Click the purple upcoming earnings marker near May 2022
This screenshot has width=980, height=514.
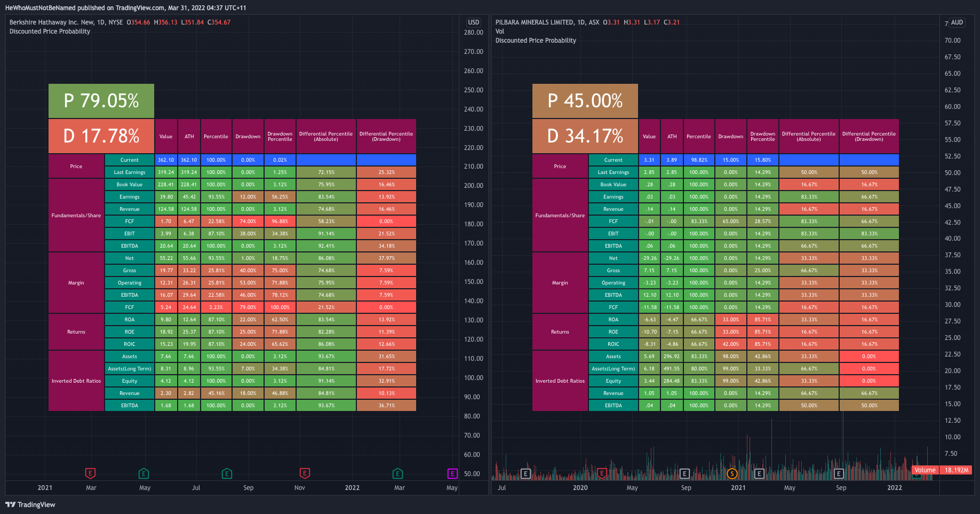click(x=452, y=473)
